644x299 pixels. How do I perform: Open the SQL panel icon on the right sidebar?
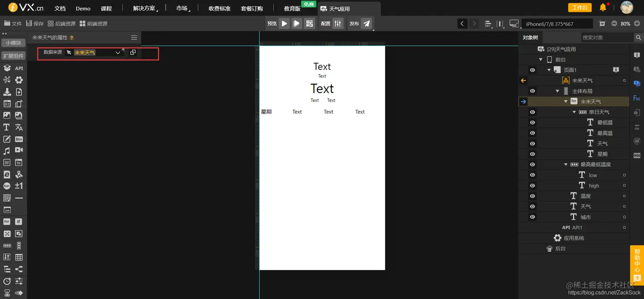(x=637, y=155)
